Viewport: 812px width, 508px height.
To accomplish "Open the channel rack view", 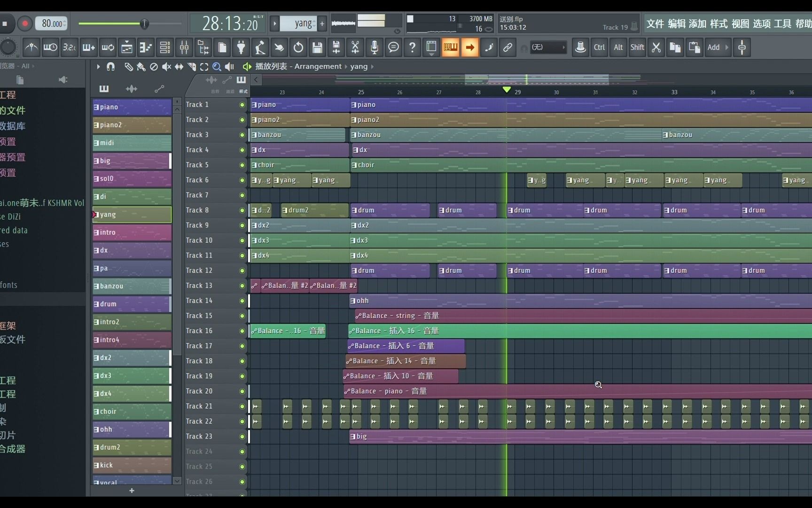I will (x=165, y=48).
